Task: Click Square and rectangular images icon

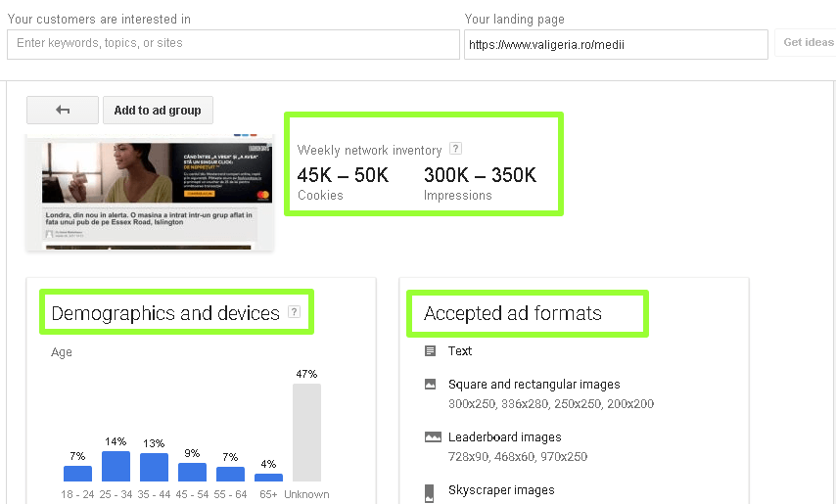Action: tap(430, 385)
